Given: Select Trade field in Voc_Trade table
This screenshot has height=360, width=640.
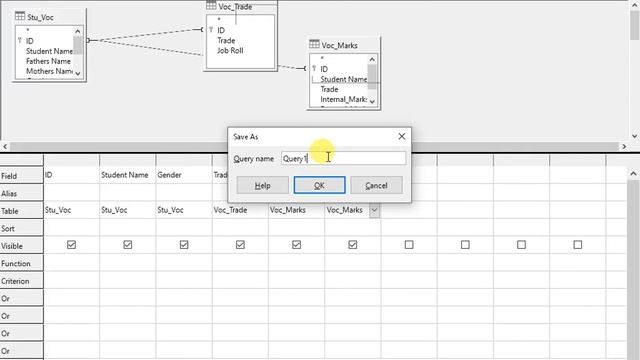Looking at the screenshot, I should point(226,40).
